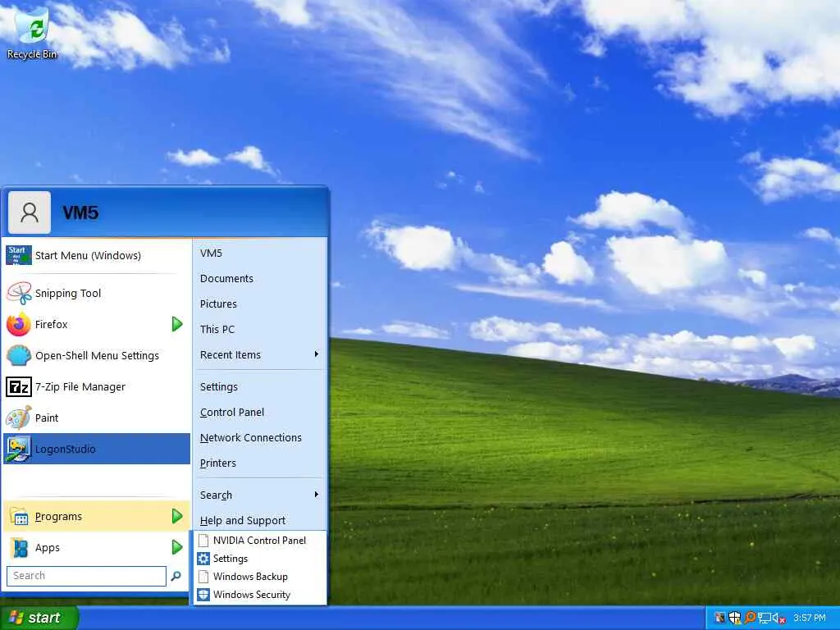Expand Recent Items submenu arrow

click(317, 354)
